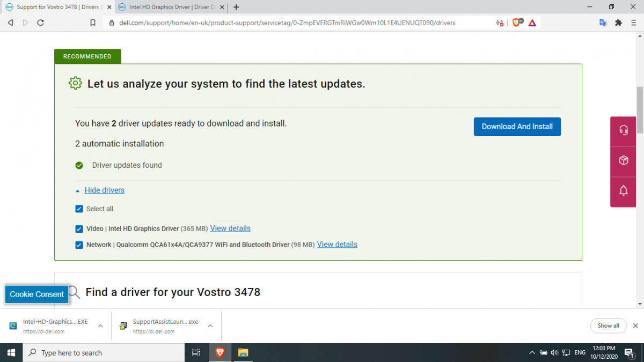644x362 pixels.
Task: Dismiss the downloads bar with X
Action: pyautogui.click(x=635, y=326)
